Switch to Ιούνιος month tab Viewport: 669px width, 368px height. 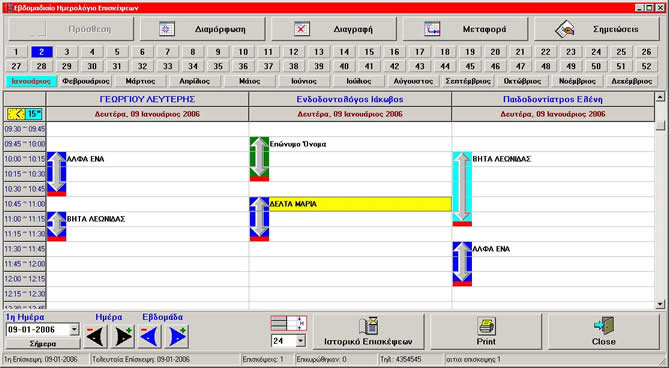304,81
